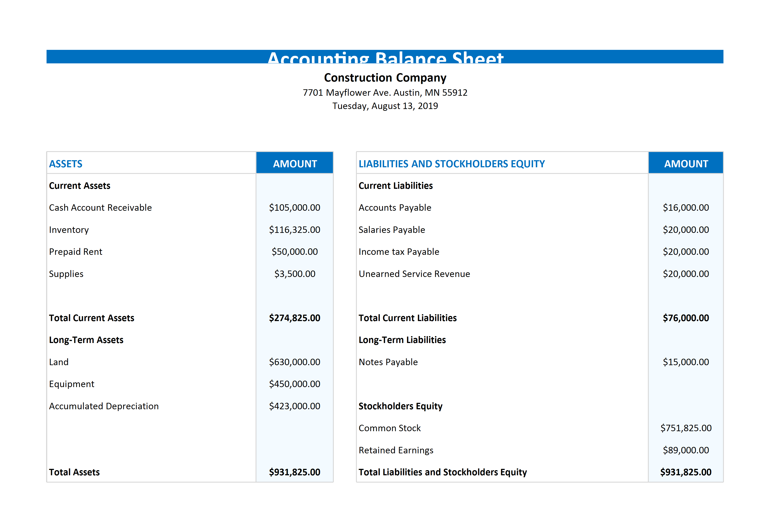Select the Salaries Payable amount '$20,000.00'
Screen dimensions: 770x532
tap(686, 230)
